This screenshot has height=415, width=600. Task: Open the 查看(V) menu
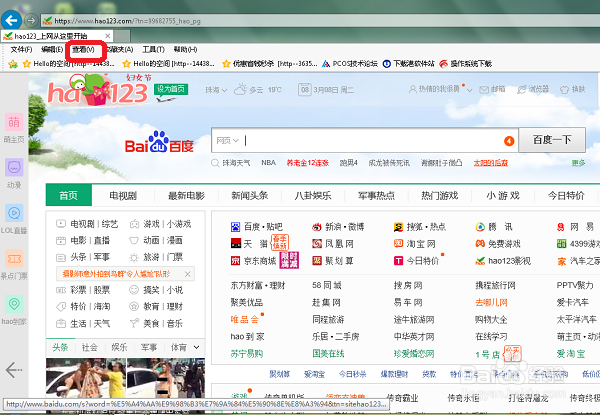[83, 49]
